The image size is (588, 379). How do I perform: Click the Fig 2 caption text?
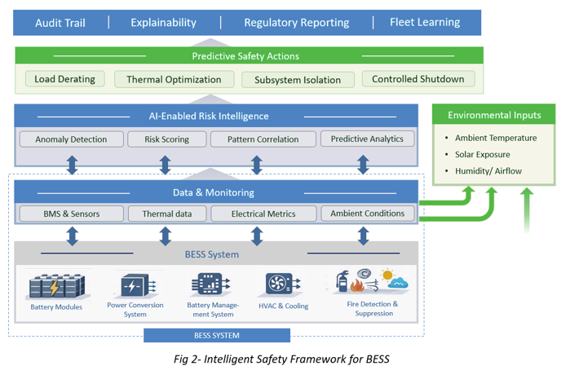click(281, 359)
